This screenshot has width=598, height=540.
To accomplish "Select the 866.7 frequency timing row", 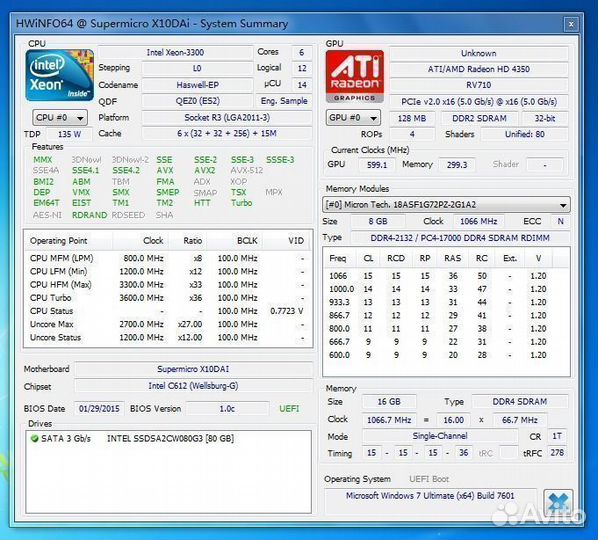I will [x=446, y=315].
